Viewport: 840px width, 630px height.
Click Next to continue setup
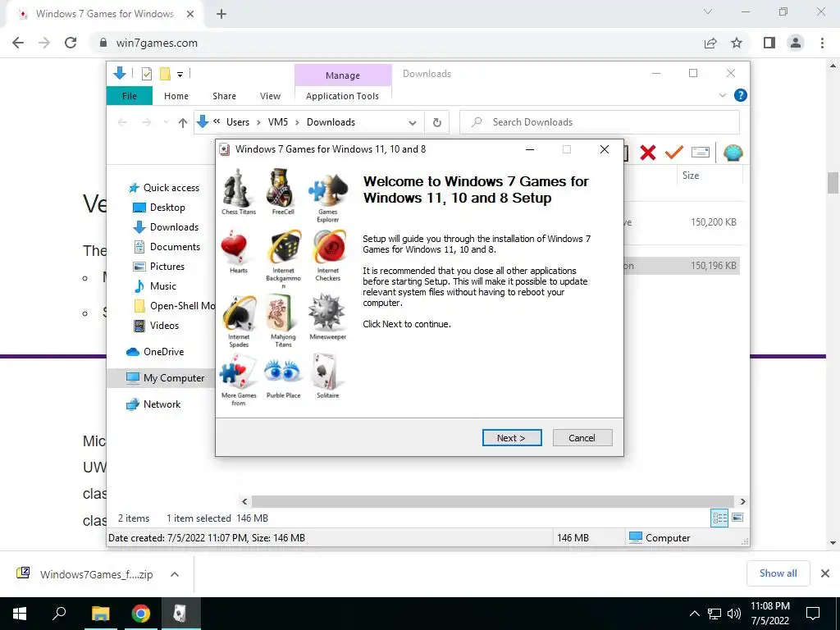[512, 438]
